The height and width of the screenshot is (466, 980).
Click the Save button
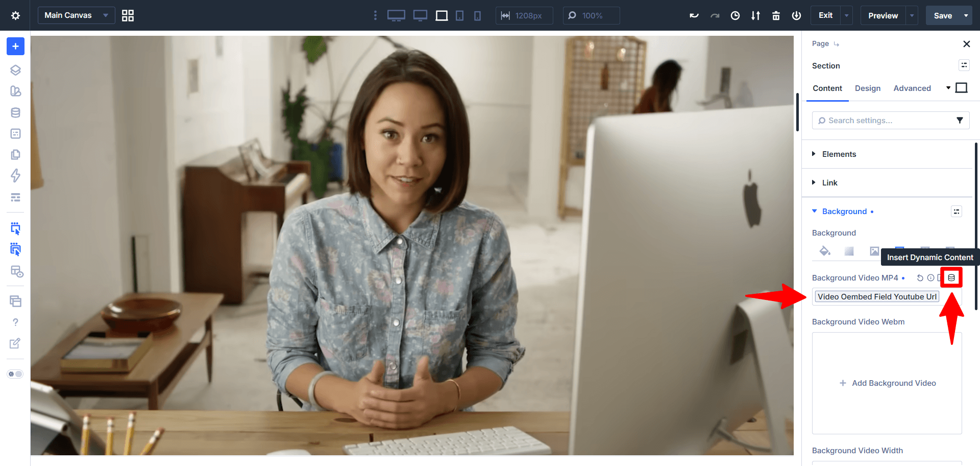[x=943, y=15]
